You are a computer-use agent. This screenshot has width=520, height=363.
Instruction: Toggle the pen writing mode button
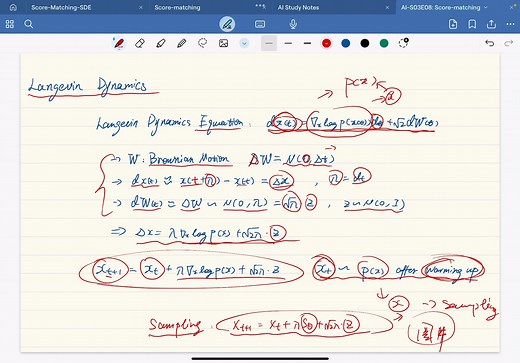pos(227,24)
